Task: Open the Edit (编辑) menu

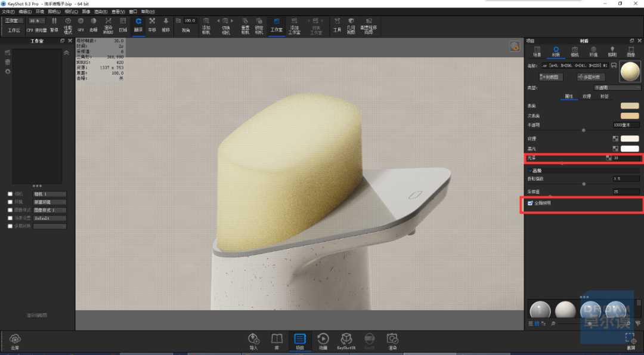Action: tap(25, 12)
